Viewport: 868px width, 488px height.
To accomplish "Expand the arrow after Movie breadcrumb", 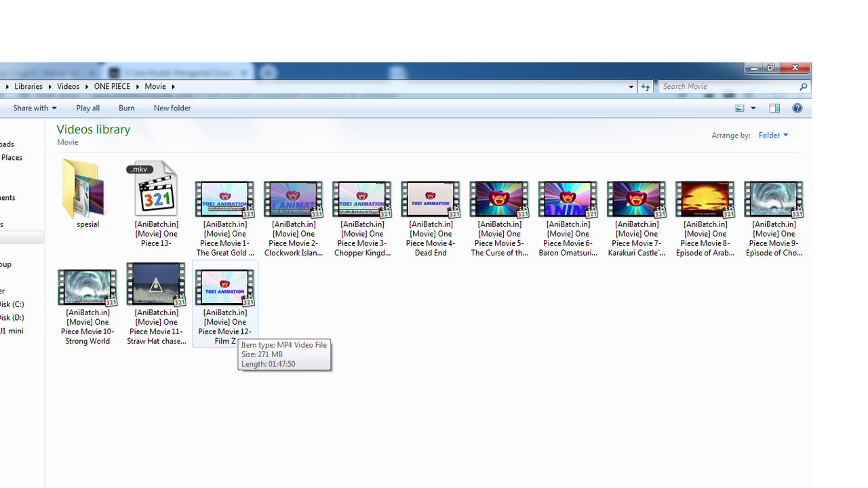I will [173, 87].
